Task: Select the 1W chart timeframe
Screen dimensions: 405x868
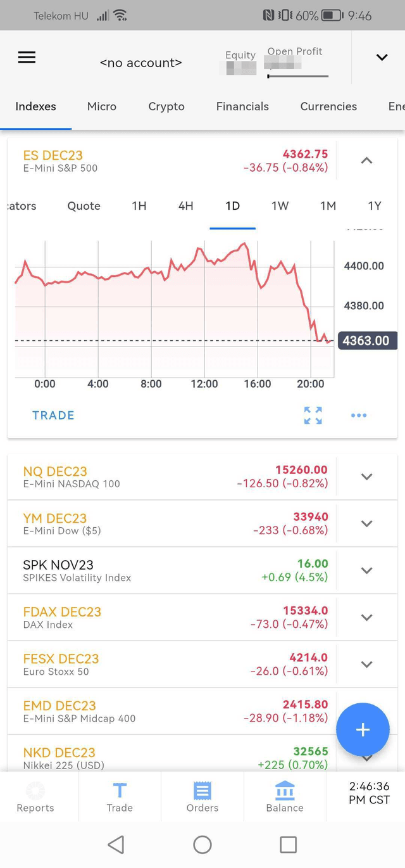Action: click(280, 206)
